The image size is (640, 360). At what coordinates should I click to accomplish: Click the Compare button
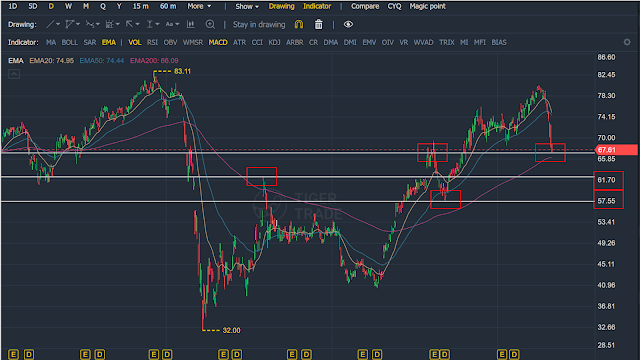pyautogui.click(x=365, y=7)
